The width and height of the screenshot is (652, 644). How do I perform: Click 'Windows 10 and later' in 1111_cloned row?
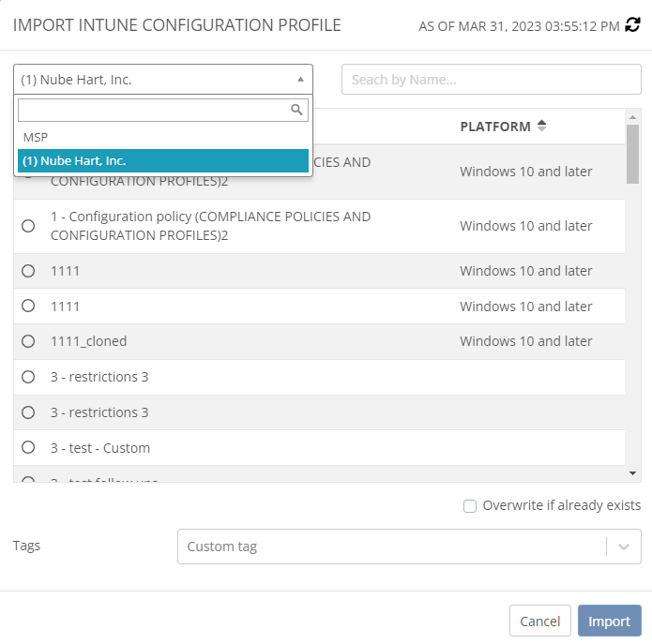click(x=525, y=341)
